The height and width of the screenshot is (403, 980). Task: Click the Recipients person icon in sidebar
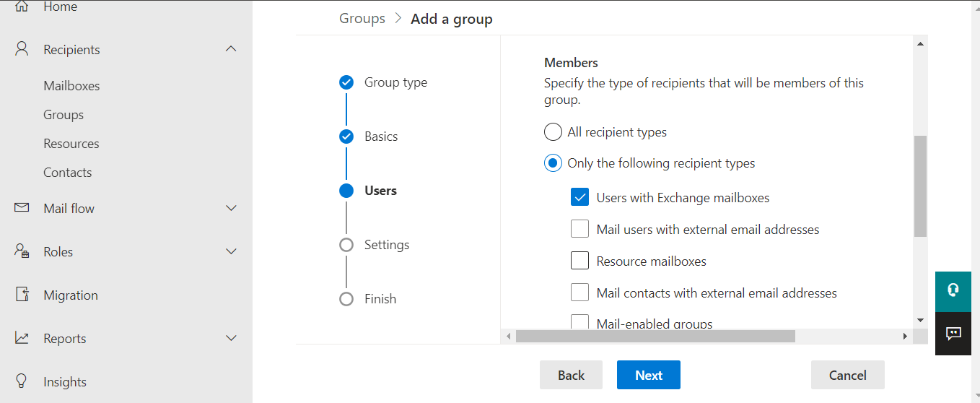click(x=22, y=49)
